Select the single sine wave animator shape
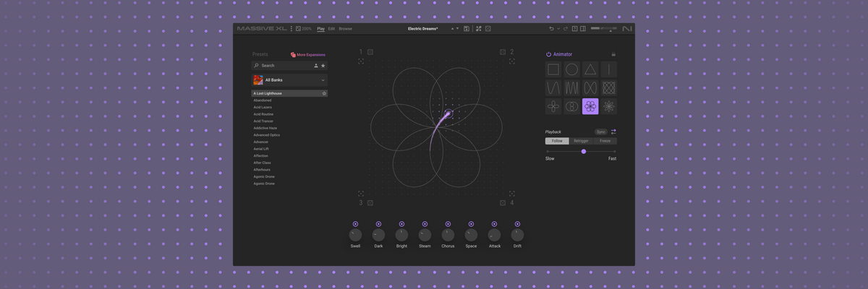Screen dimensions: 868x289 click(x=553, y=88)
